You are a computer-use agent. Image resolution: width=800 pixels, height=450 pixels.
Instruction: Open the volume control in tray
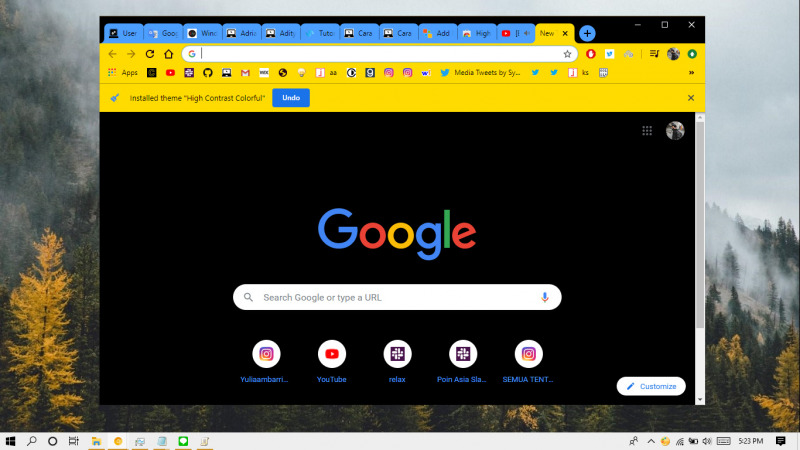(x=707, y=441)
